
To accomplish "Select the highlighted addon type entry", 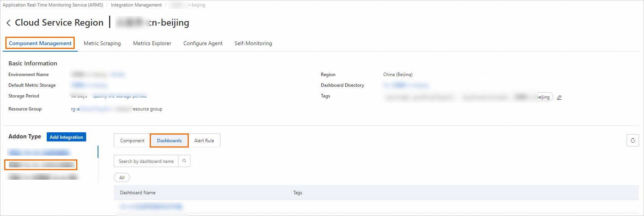I will point(41,165).
